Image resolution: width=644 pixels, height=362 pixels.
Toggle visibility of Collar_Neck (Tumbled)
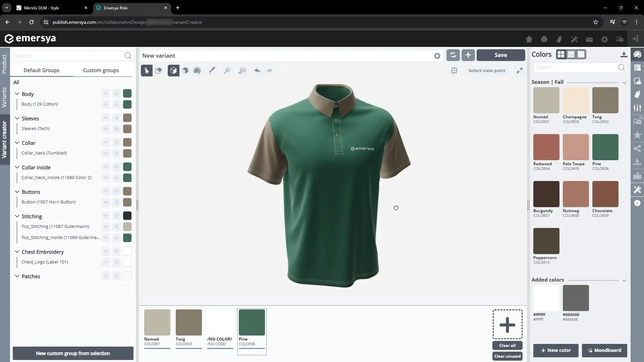pos(106,153)
